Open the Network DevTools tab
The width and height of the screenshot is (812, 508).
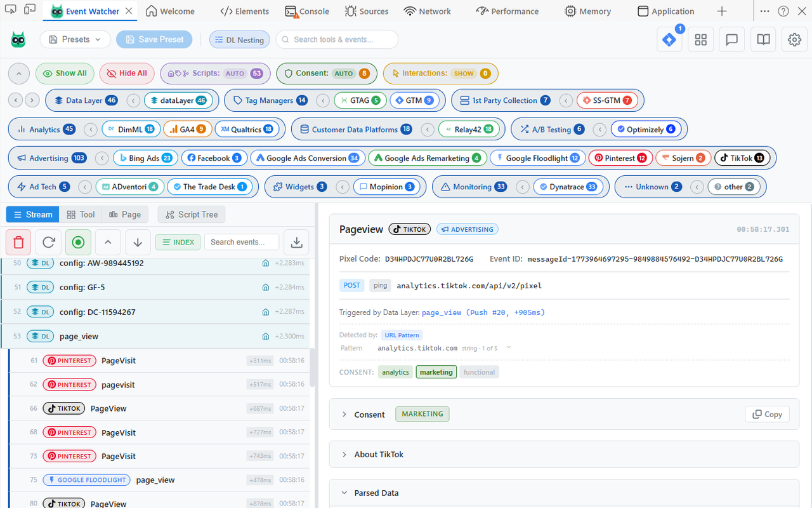(427, 11)
